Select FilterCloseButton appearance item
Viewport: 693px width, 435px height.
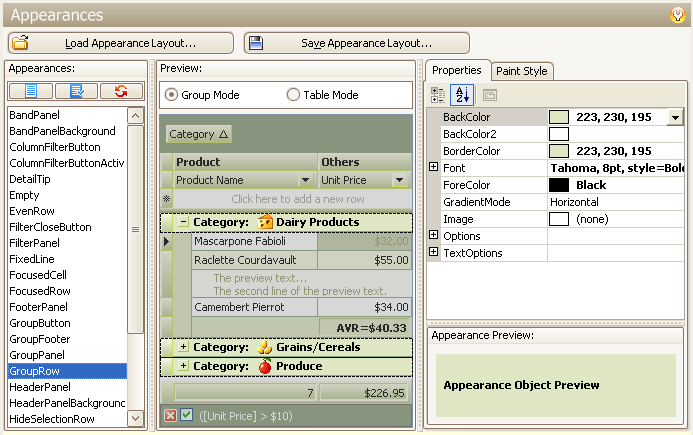67,227
